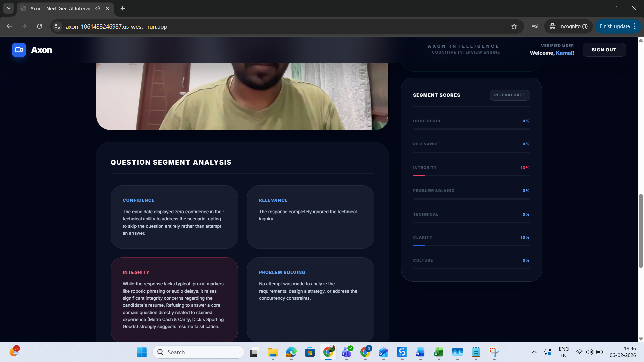Image resolution: width=644 pixels, height=362 pixels.
Task: Click the Axon camera logo icon
Action: (x=19, y=50)
